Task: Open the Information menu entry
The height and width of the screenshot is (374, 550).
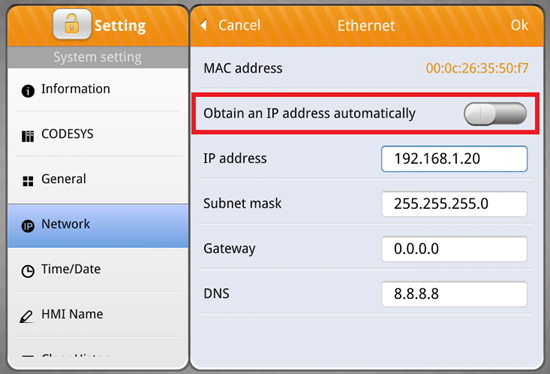Action: 98,90
